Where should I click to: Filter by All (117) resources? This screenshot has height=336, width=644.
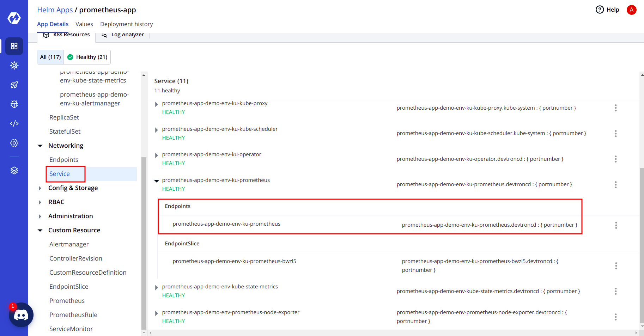click(50, 57)
